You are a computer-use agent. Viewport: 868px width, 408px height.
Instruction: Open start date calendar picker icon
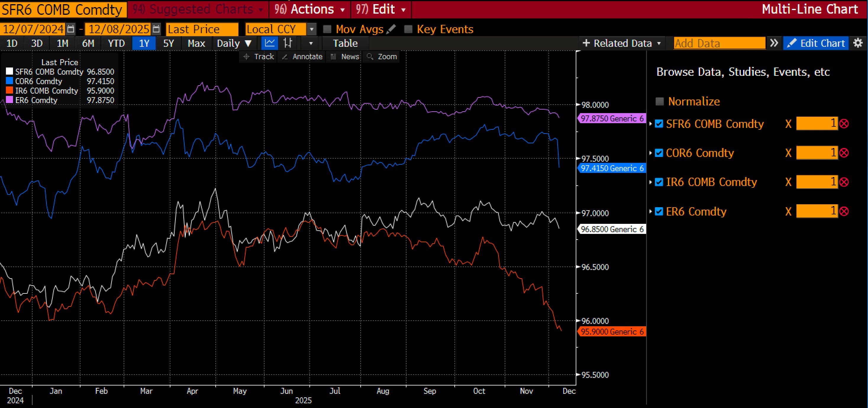coord(71,29)
